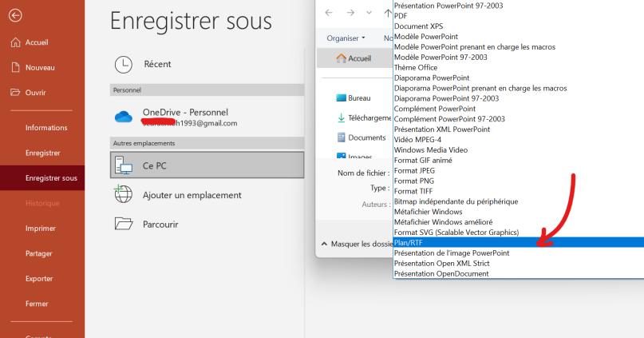Select Format TIFF
Image resolution: width=644 pixels, height=338 pixels.
[413, 191]
